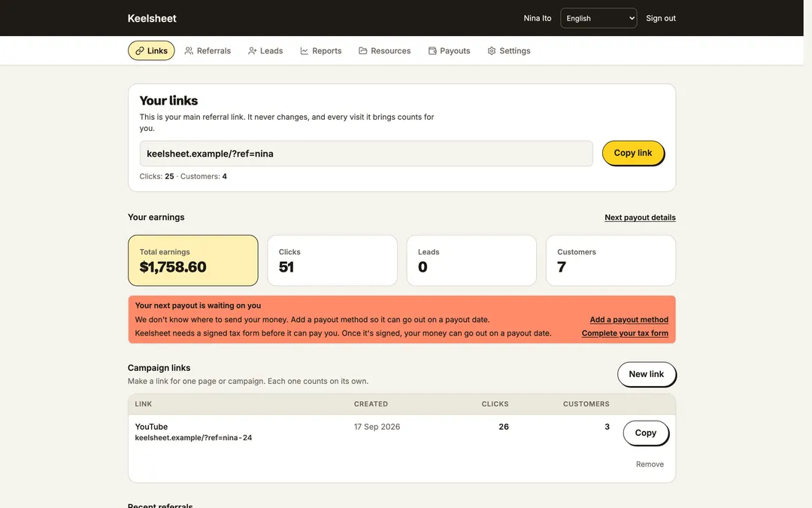Click the Payouts wallet icon
Viewport: 812px width, 508px height.
pyautogui.click(x=432, y=51)
